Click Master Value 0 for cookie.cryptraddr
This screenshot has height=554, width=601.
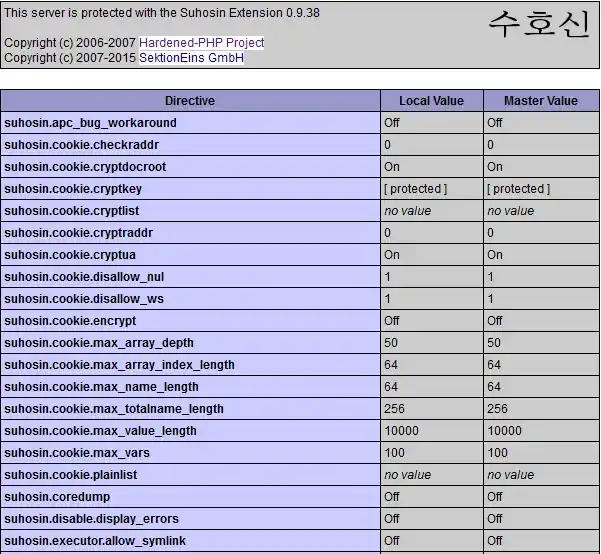[491, 233]
